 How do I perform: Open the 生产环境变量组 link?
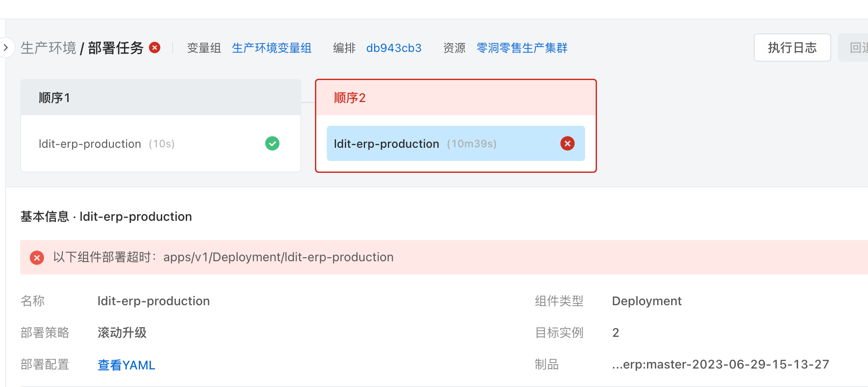[x=271, y=48]
